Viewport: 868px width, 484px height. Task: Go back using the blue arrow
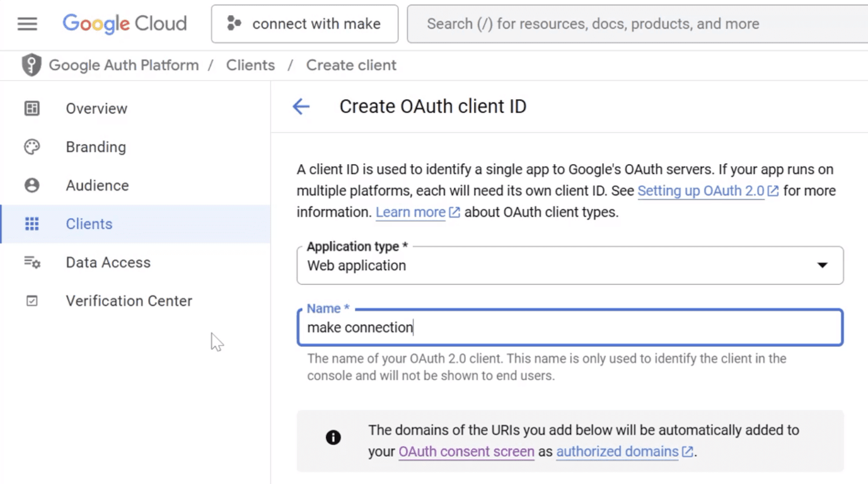tap(301, 107)
